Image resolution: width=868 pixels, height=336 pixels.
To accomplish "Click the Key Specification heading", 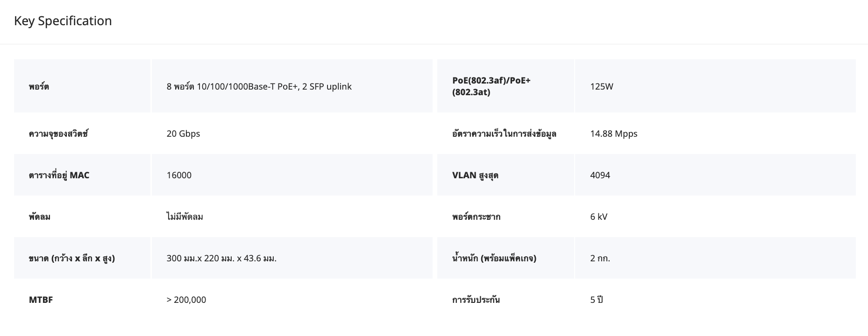I will (x=63, y=21).
